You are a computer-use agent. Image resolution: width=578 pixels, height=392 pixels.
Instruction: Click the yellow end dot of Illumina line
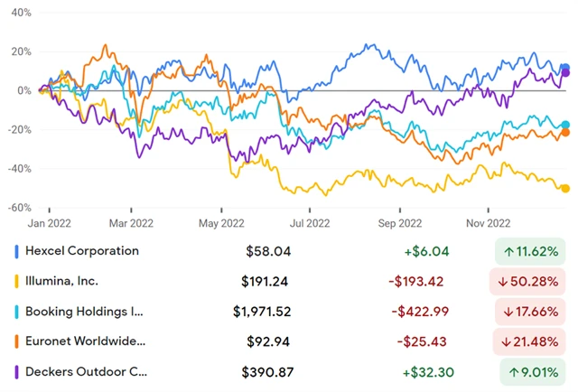(x=565, y=189)
